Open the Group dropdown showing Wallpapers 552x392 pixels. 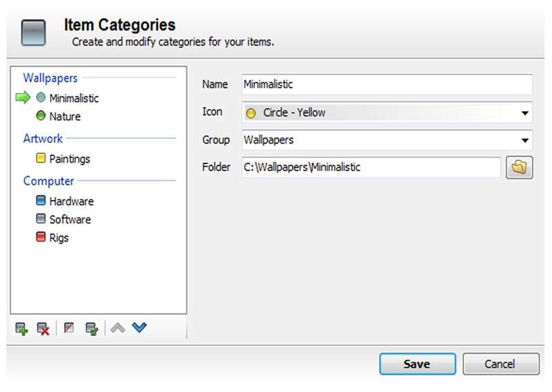tap(387, 140)
